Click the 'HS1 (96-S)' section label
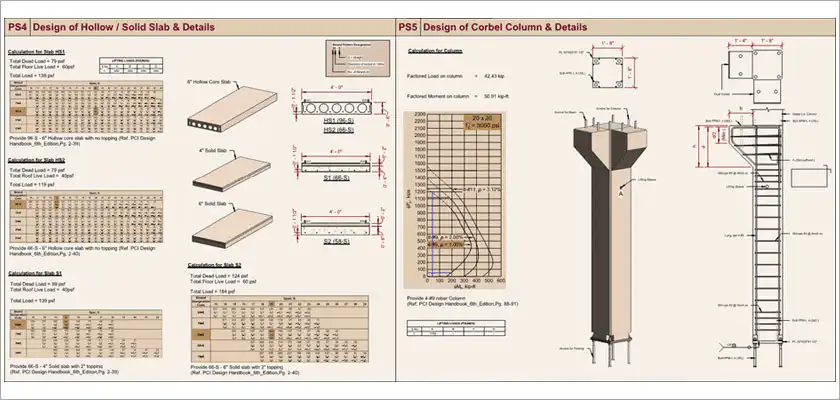The image size is (840, 400). coord(338,121)
